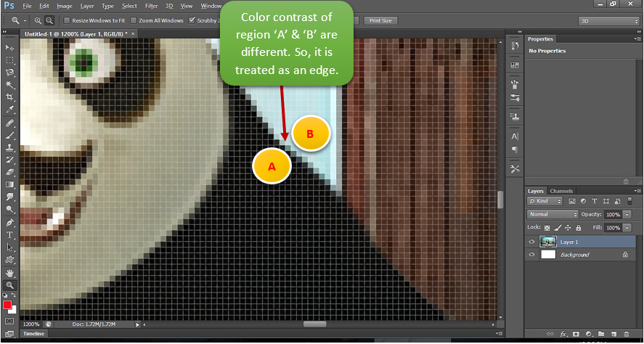Screen dimensions: 644x344
Task: Select the Smudge tool
Action: point(9,197)
